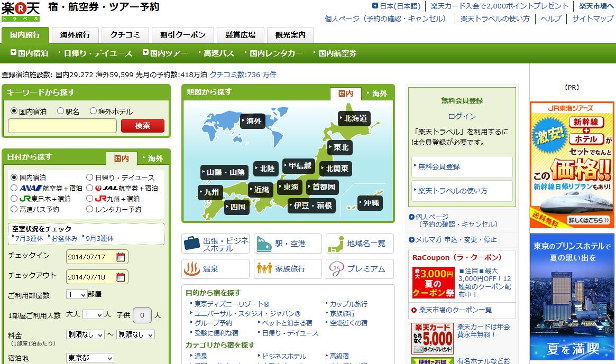
Task: Click the Rakuten Travel logo
Action: point(21,12)
